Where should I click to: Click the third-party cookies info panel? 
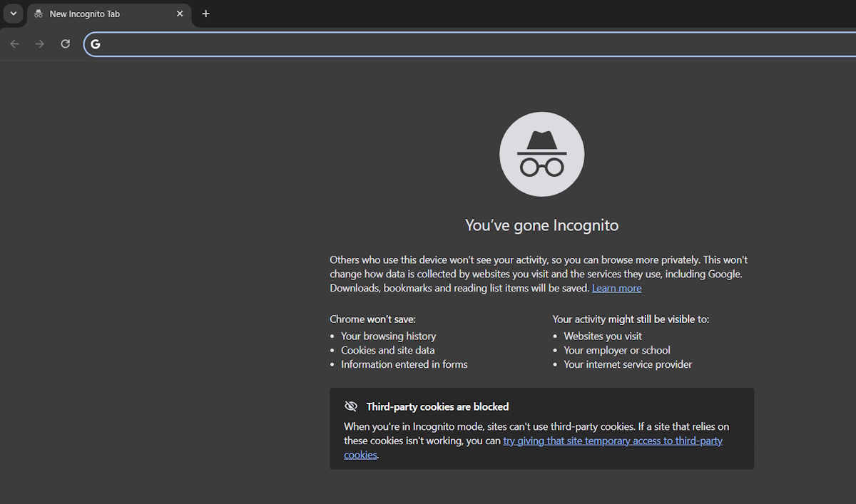point(541,428)
